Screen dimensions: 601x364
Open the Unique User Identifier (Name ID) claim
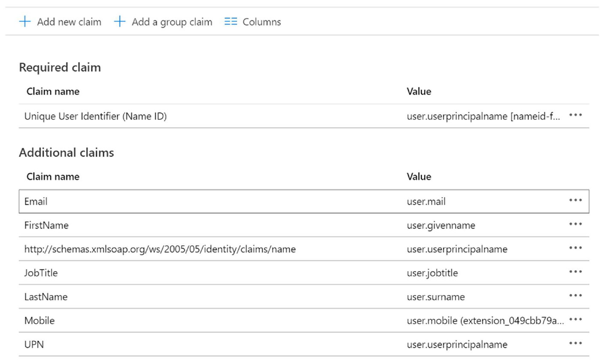(x=95, y=116)
